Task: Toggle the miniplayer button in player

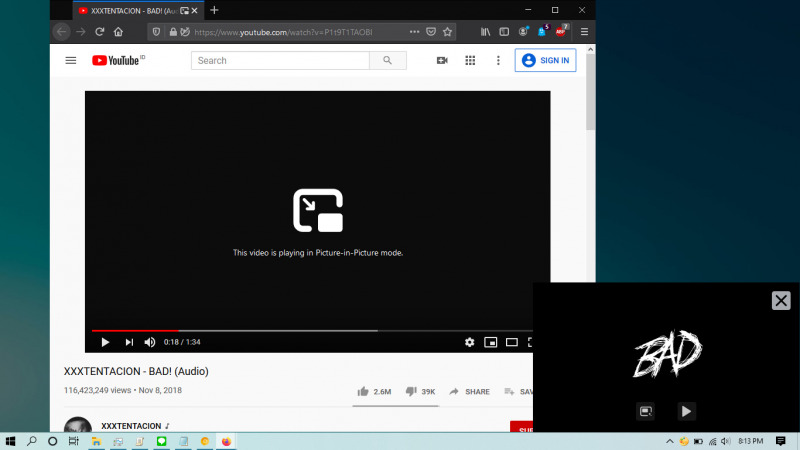Action: pos(490,342)
